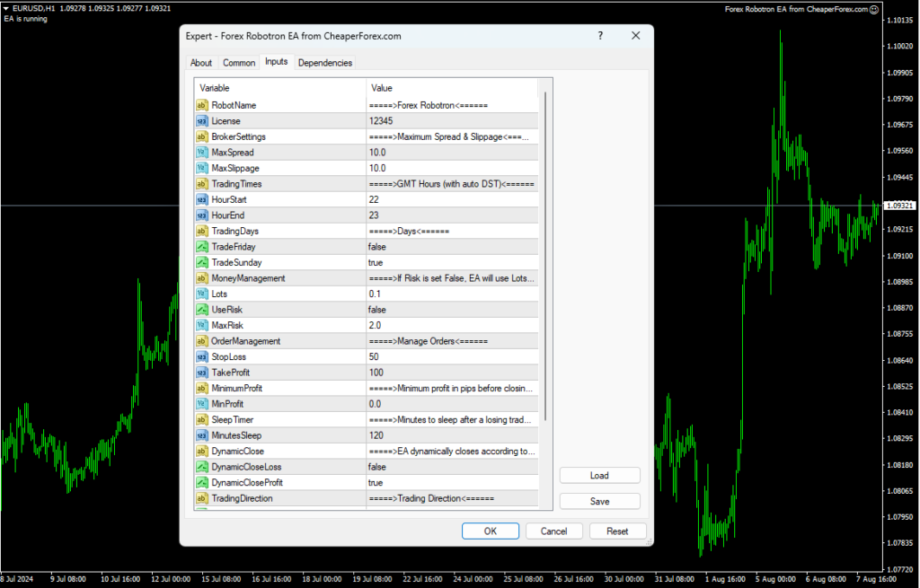This screenshot has width=920, height=588.
Task: Switch to the Common tab
Action: pos(238,62)
